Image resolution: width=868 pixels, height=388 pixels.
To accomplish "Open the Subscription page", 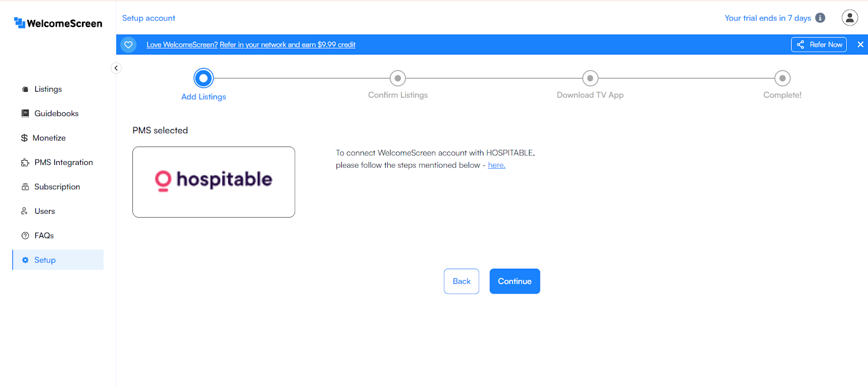I will click(x=58, y=187).
